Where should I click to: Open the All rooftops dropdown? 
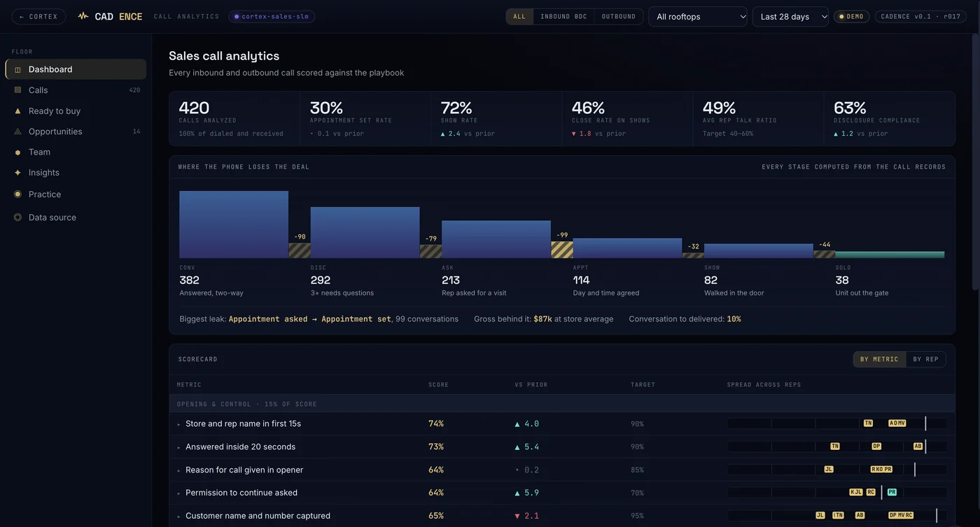click(x=698, y=17)
